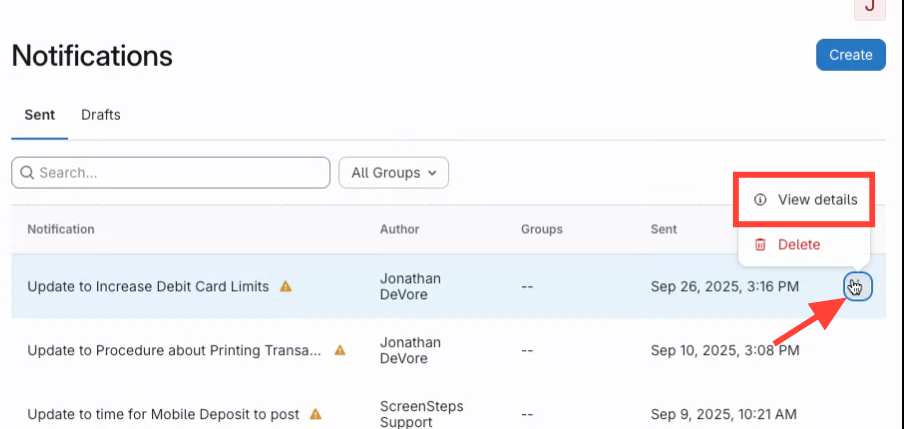904x429 pixels.
Task: Click the warning icon beside Mobile Deposit notification
Action: tap(315, 413)
